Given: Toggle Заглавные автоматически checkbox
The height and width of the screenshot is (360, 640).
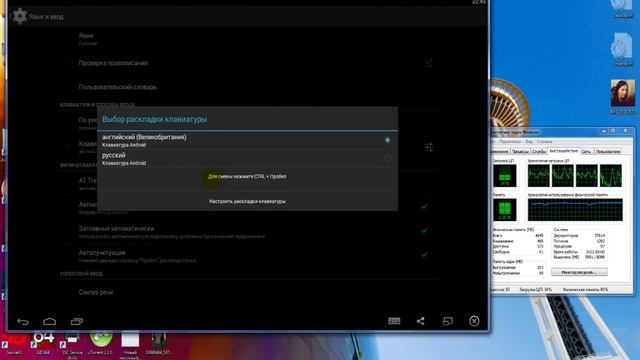Looking at the screenshot, I should click(x=424, y=231).
